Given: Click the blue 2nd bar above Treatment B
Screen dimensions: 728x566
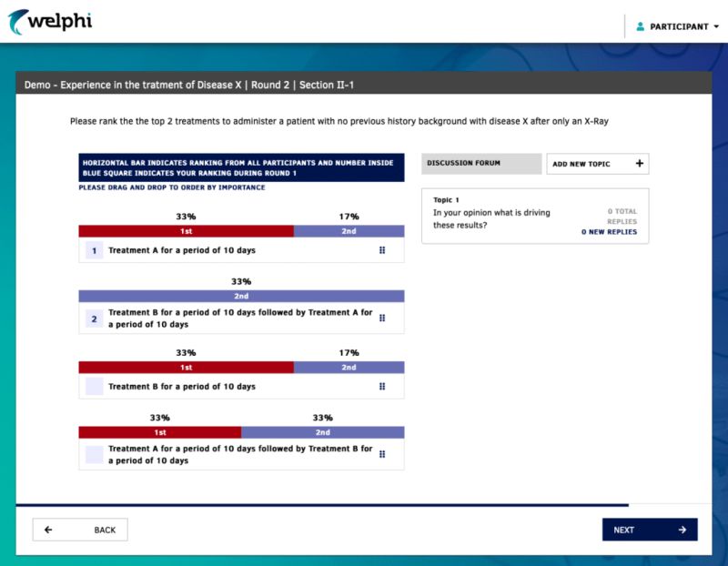Looking at the screenshot, I should [x=349, y=368].
